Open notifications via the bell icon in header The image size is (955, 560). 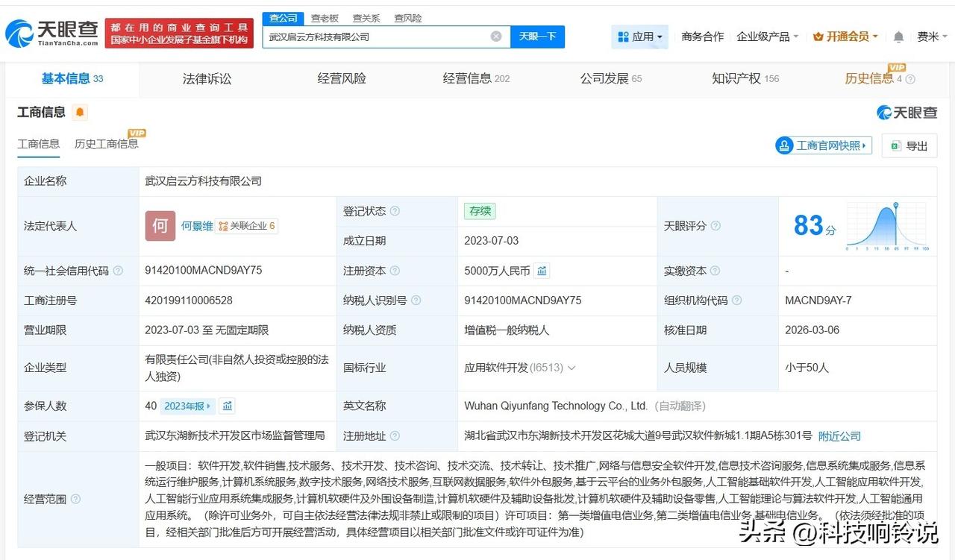tap(898, 37)
